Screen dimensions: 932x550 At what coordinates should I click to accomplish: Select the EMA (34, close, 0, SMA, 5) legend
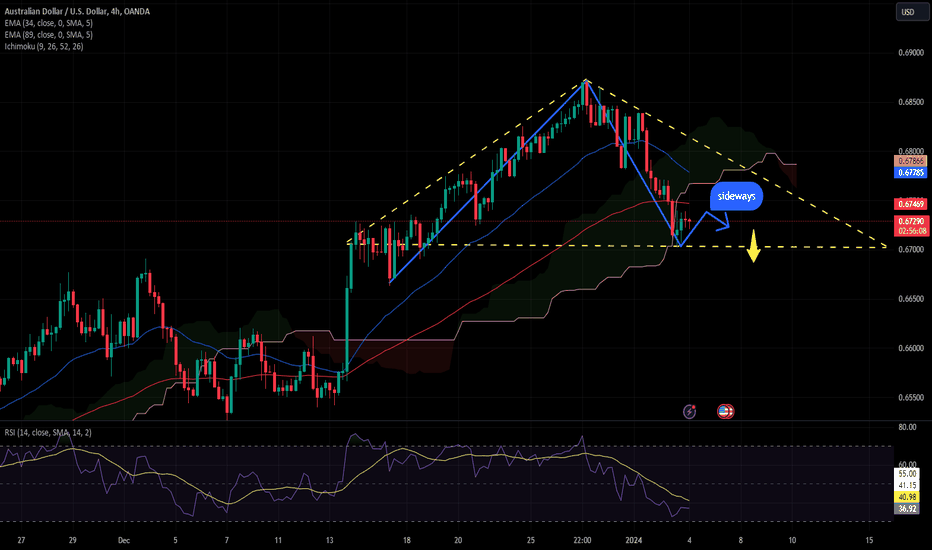click(49, 23)
